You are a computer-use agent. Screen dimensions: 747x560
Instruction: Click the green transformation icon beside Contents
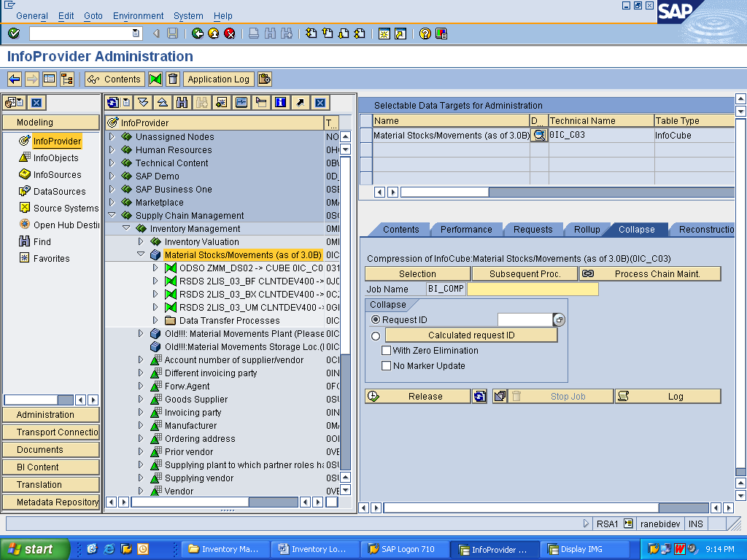pyautogui.click(x=155, y=79)
